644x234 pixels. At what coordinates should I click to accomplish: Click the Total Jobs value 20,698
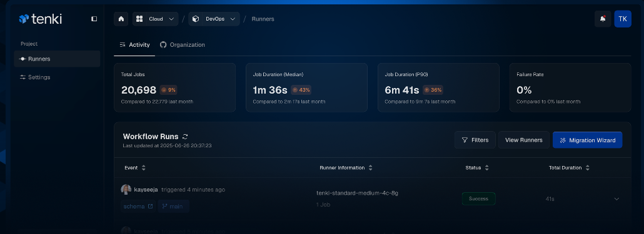click(x=139, y=90)
